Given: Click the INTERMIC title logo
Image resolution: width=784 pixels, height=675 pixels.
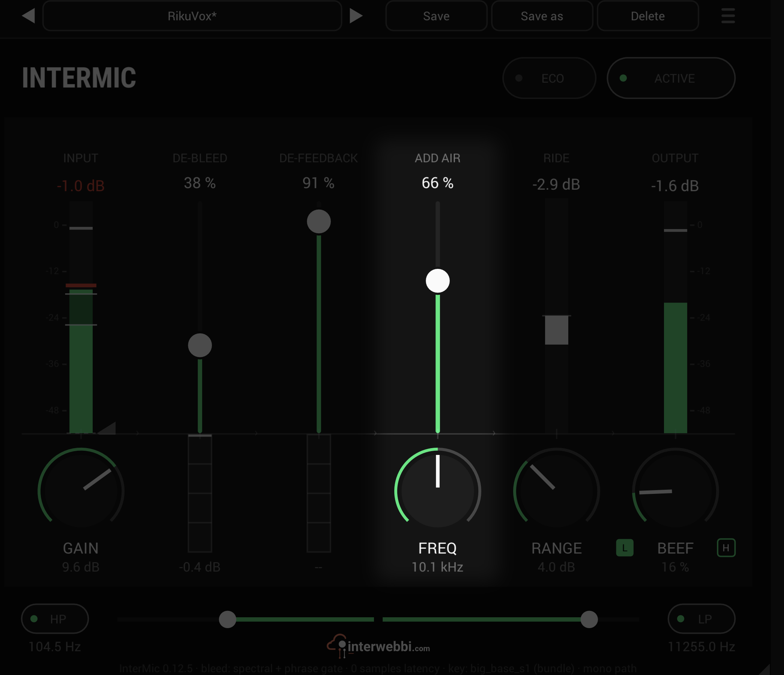Looking at the screenshot, I should pos(79,78).
